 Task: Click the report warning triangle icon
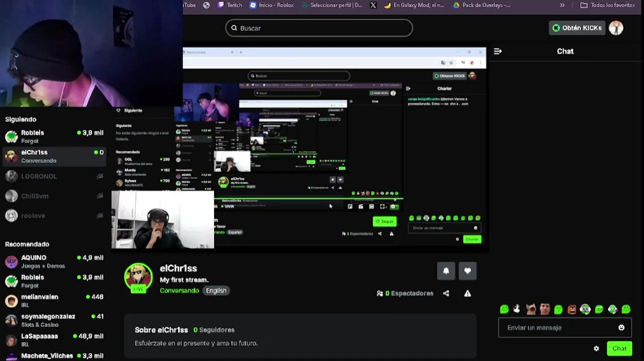click(467, 293)
